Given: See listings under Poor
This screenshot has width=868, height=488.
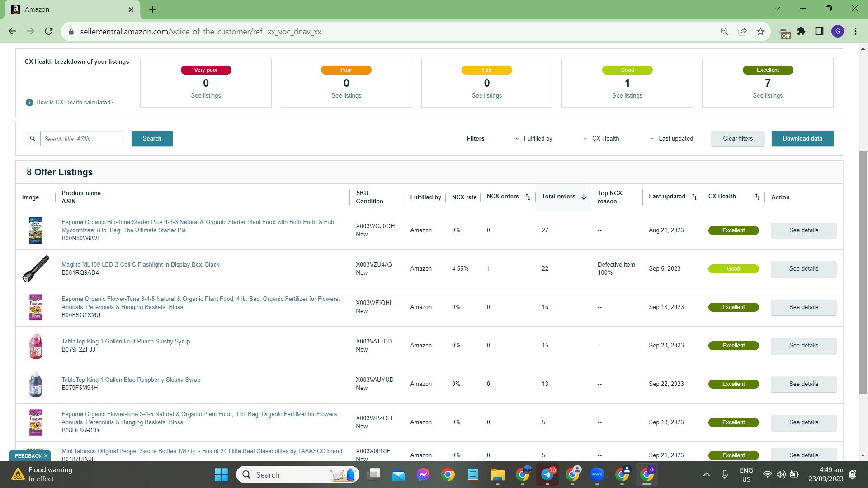Looking at the screenshot, I should pyautogui.click(x=346, y=96).
